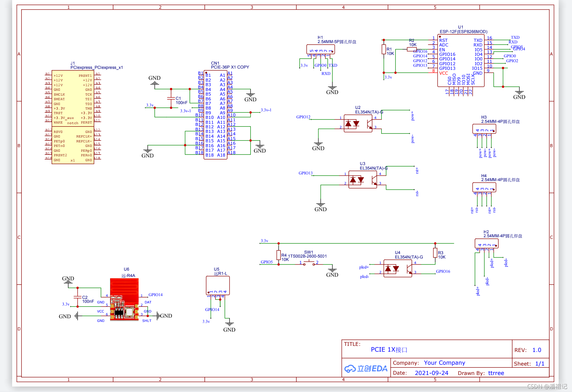
Task: Click the pled+ label left of U4
Action: [364, 267]
